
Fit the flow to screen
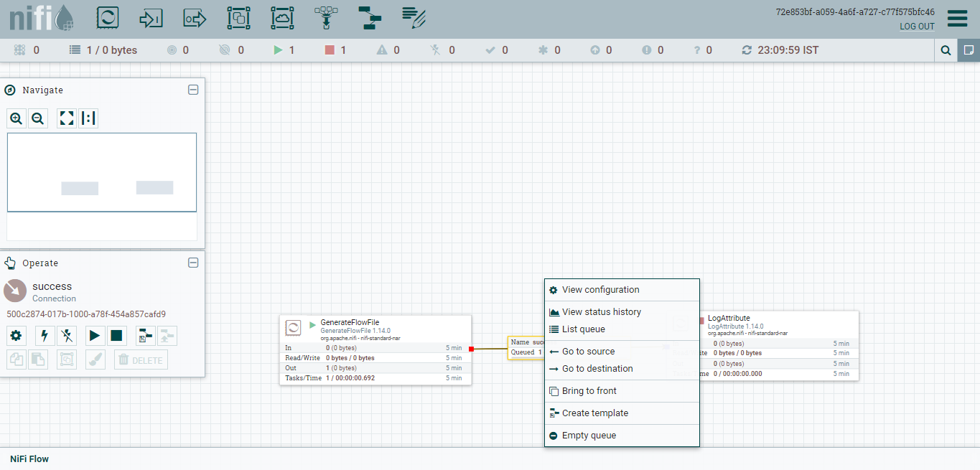pos(67,118)
